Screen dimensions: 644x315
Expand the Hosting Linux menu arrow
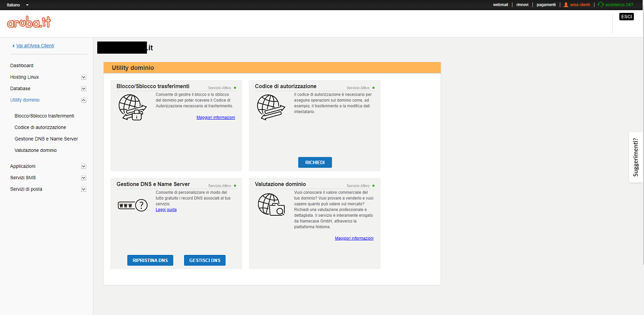(84, 77)
